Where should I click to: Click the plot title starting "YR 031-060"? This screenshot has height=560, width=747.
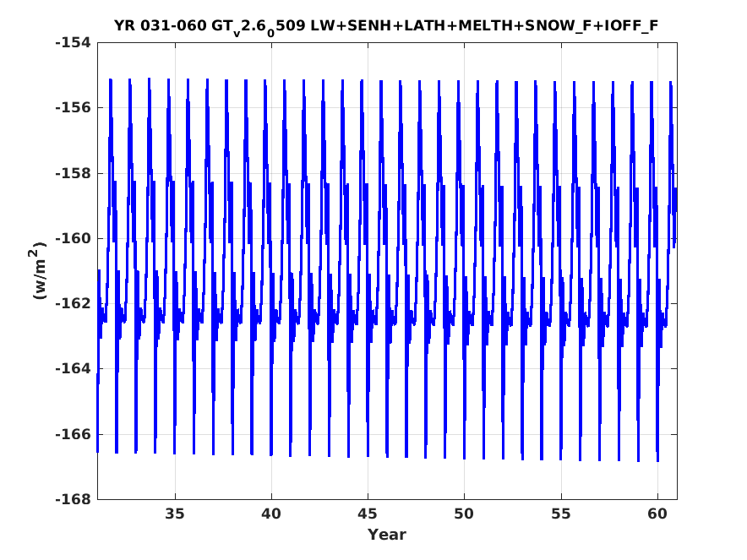[386, 26]
